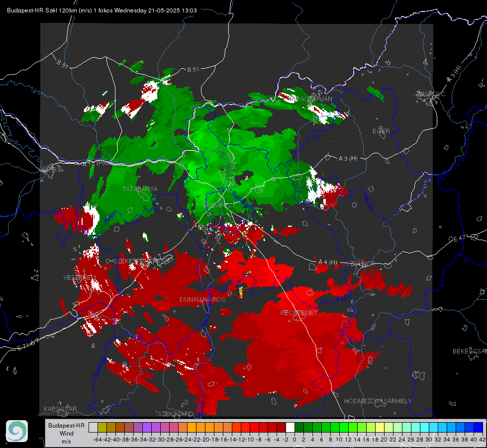The width and height of the screenshot is (487, 448).
Task: Click the legend value label 42
Action: click(x=482, y=440)
